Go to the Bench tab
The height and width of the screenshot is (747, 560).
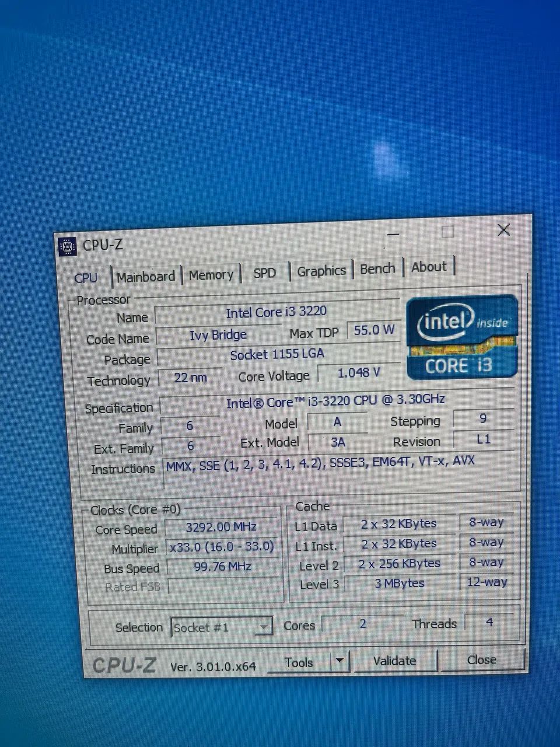pos(377,269)
